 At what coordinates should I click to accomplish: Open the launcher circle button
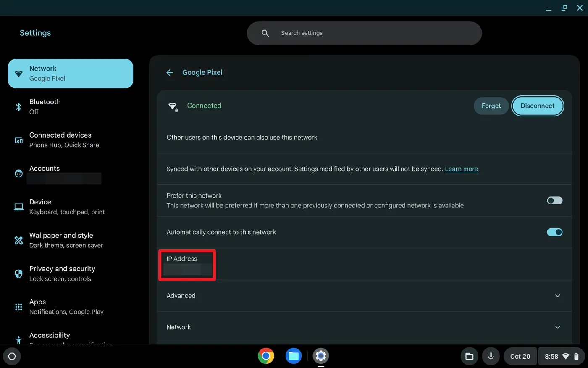(x=12, y=356)
